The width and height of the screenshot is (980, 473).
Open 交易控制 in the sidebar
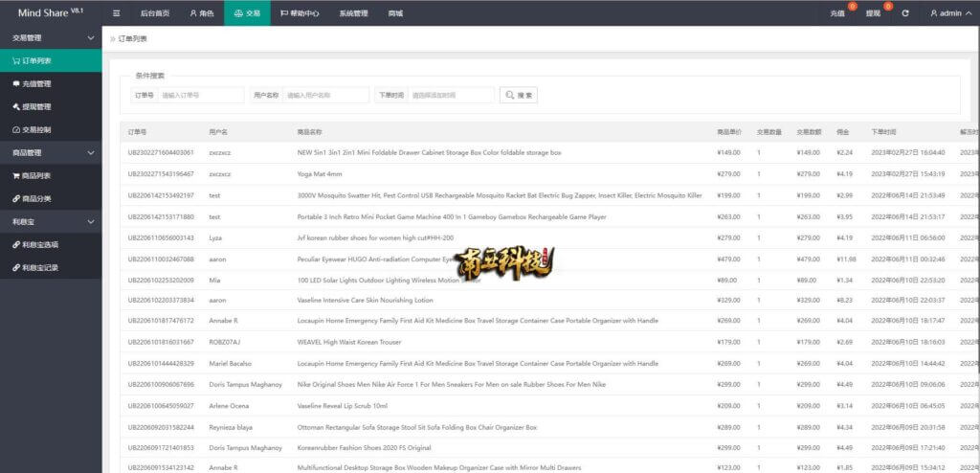(51, 130)
